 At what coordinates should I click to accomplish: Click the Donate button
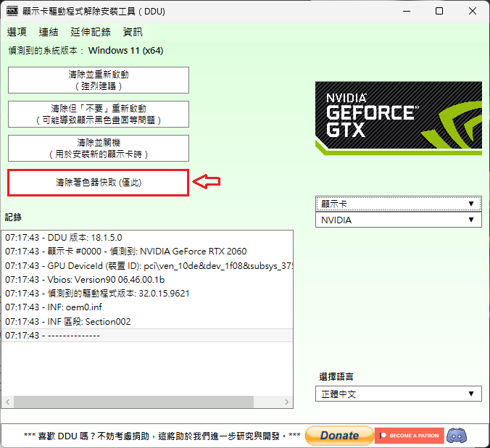(339, 436)
